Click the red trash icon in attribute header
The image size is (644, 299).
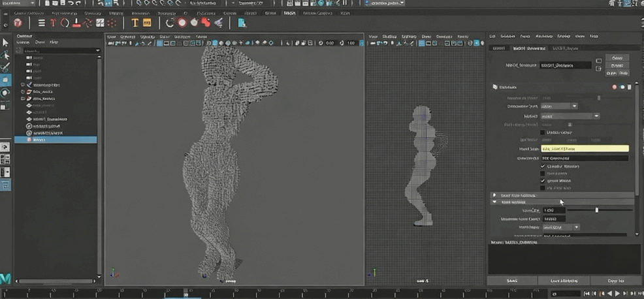coord(614,87)
